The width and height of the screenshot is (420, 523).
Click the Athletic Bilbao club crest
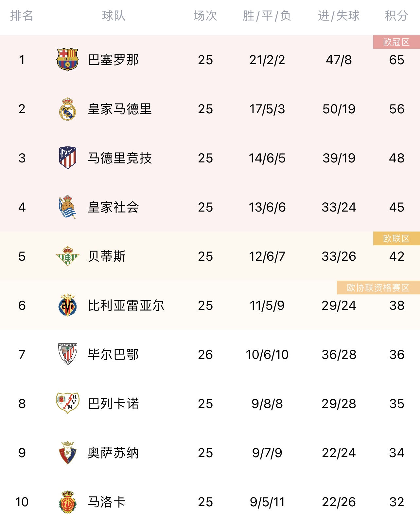click(x=67, y=354)
